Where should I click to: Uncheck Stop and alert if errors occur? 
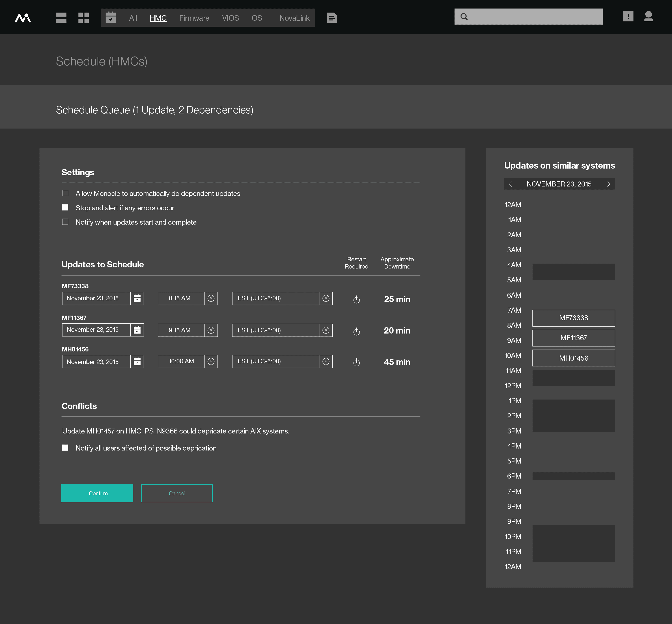[65, 208]
